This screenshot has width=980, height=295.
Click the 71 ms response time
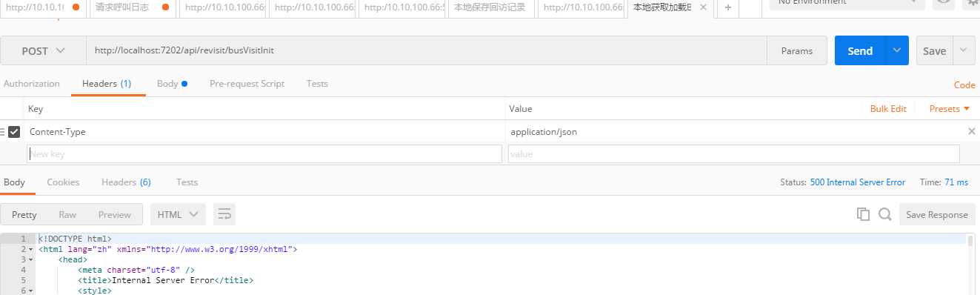[x=956, y=182]
